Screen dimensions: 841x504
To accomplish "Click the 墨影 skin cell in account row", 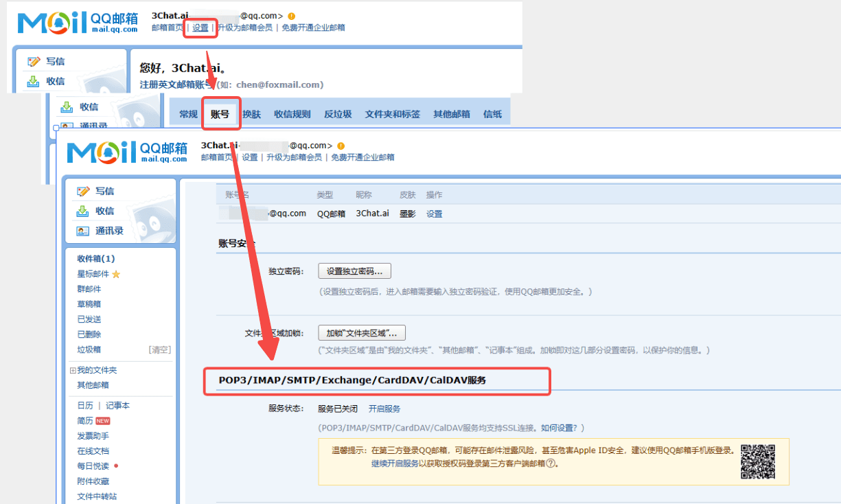I will coord(408,214).
